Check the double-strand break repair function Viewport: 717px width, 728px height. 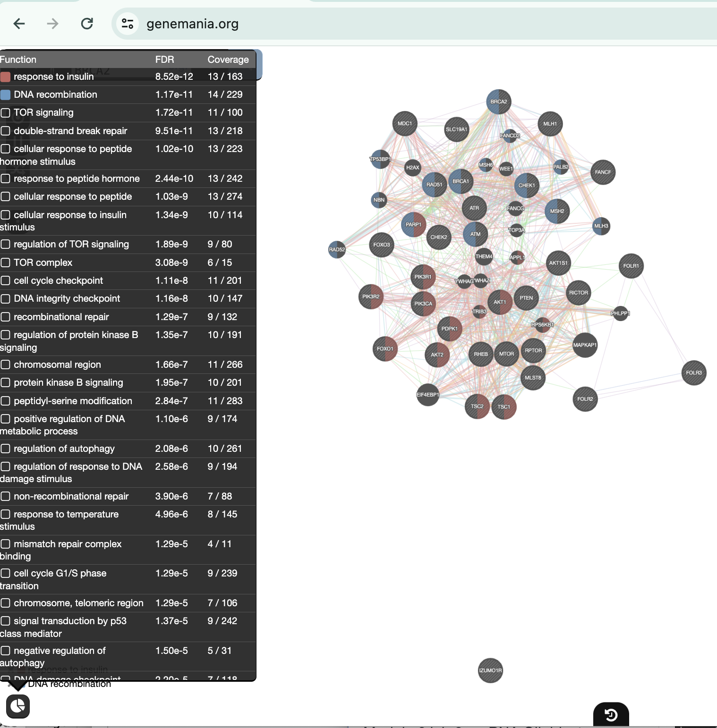6,131
